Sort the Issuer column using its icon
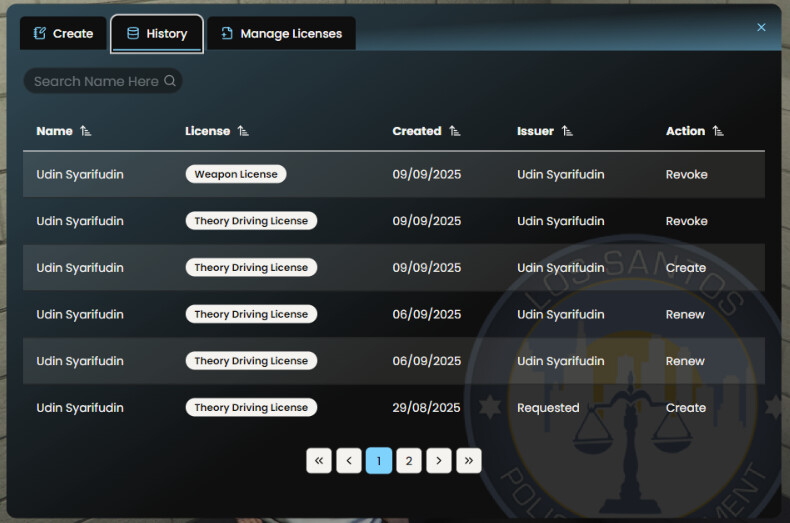 (567, 131)
